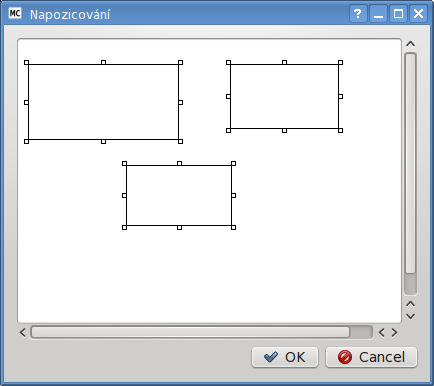The width and height of the screenshot is (434, 386).
Task: Select the top-left handle of the lower center rectangle
Action: pos(125,163)
